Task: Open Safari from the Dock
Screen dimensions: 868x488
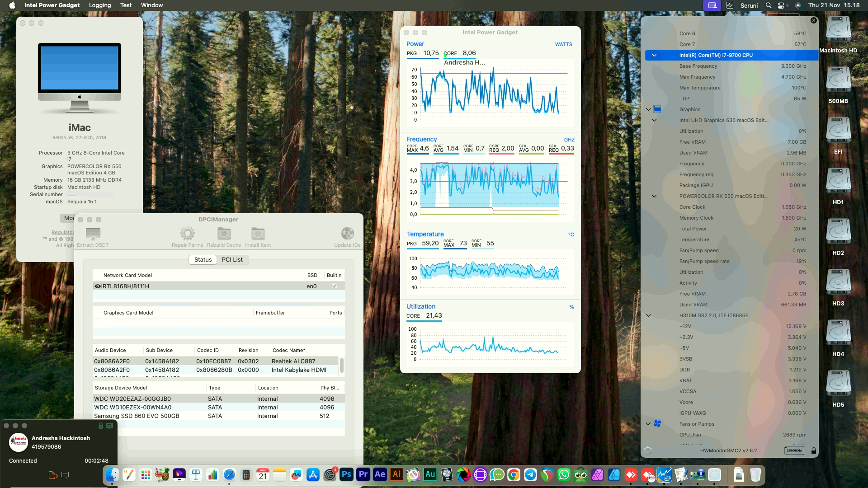Action: (x=229, y=474)
